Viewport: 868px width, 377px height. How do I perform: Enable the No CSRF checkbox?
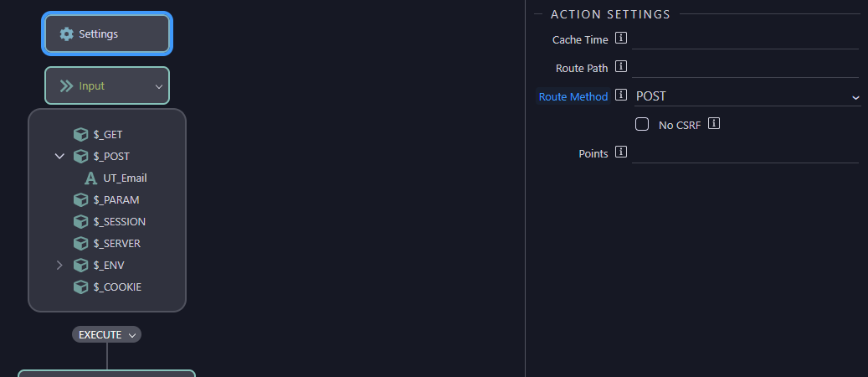click(642, 124)
